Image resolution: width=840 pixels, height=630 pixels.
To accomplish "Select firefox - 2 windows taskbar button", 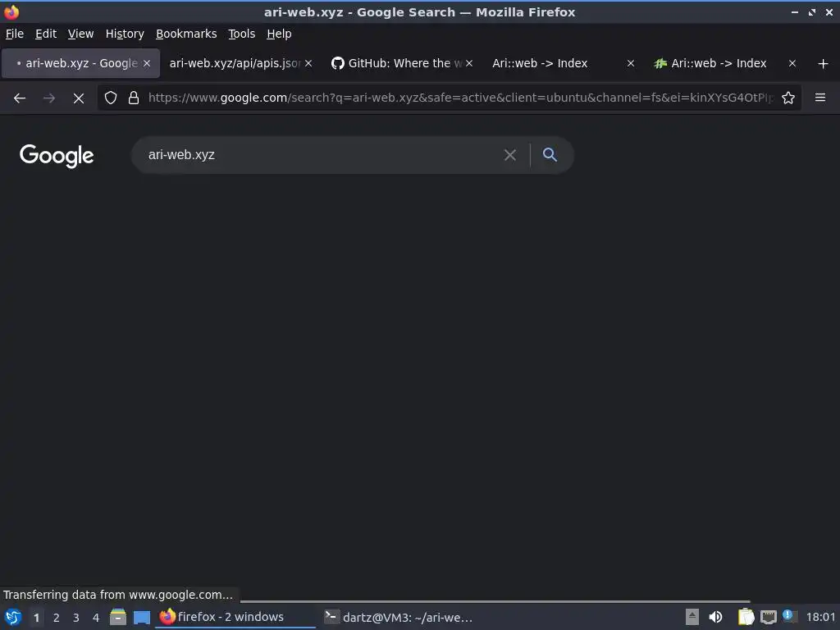I will (235, 618).
